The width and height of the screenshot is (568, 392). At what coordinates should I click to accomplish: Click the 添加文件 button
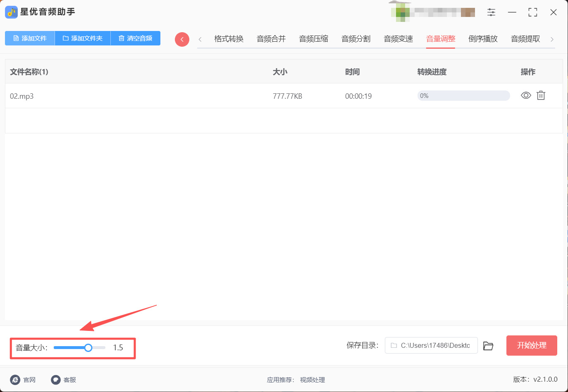(30, 38)
